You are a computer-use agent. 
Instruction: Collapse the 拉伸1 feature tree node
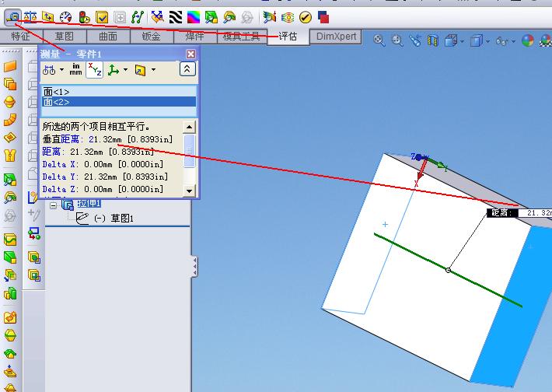point(53,205)
